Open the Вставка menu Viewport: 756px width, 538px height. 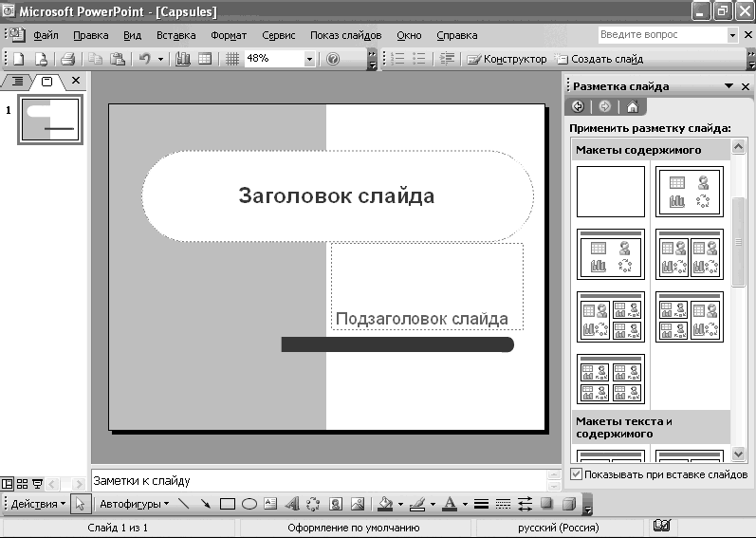pos(176,35)
